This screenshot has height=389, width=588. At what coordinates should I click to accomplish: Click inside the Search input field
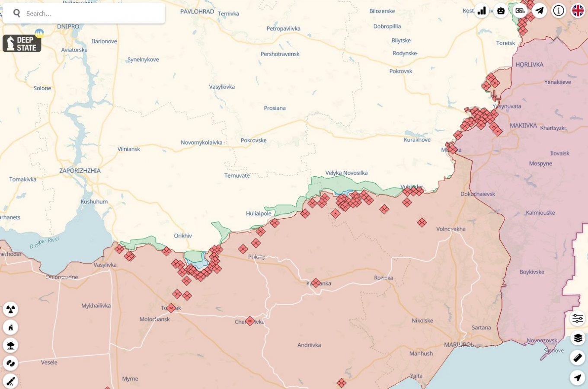pos(86,13)
